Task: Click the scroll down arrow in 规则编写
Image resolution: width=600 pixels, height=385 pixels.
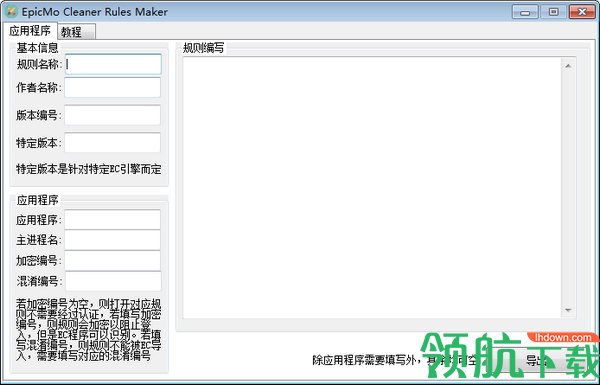Action: [x=568, y=310]
